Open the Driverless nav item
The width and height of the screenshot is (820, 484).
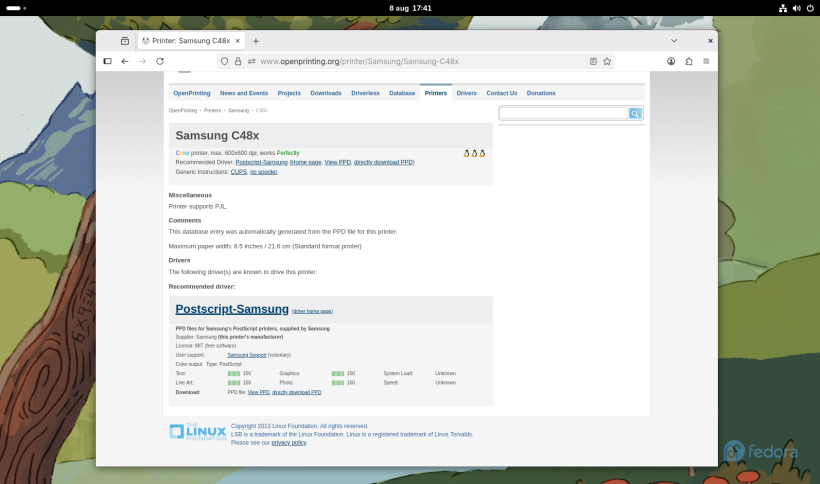pos(365,93)
